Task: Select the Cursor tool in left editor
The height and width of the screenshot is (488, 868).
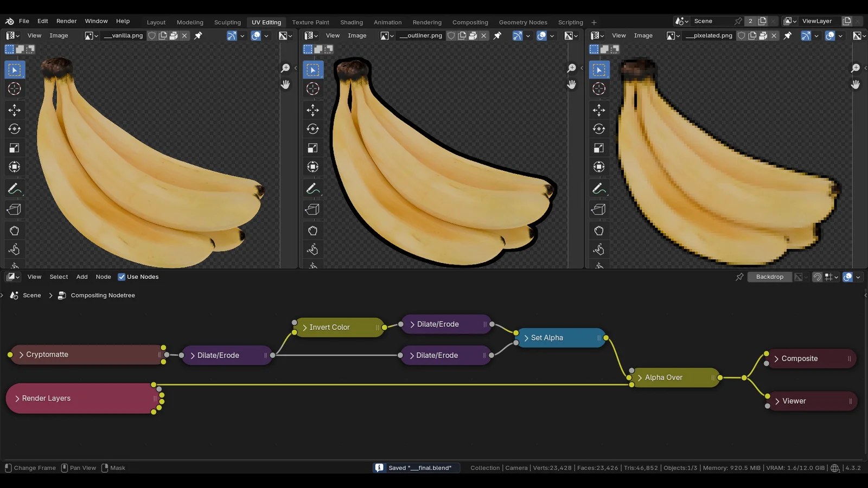Action: [15, 89]
